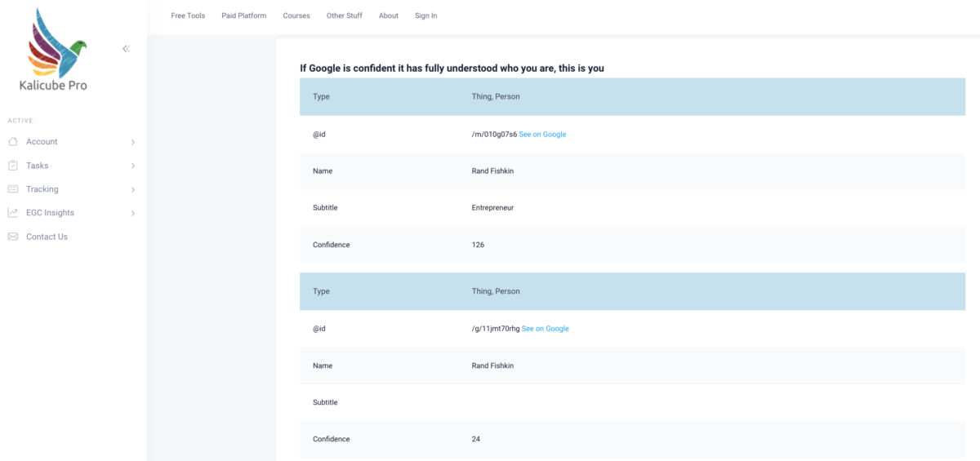The height and width of the screenshot is (461, 980).
Task: Click the Tracking list icon
Action: pyautogui.click(x=12, y=189)
